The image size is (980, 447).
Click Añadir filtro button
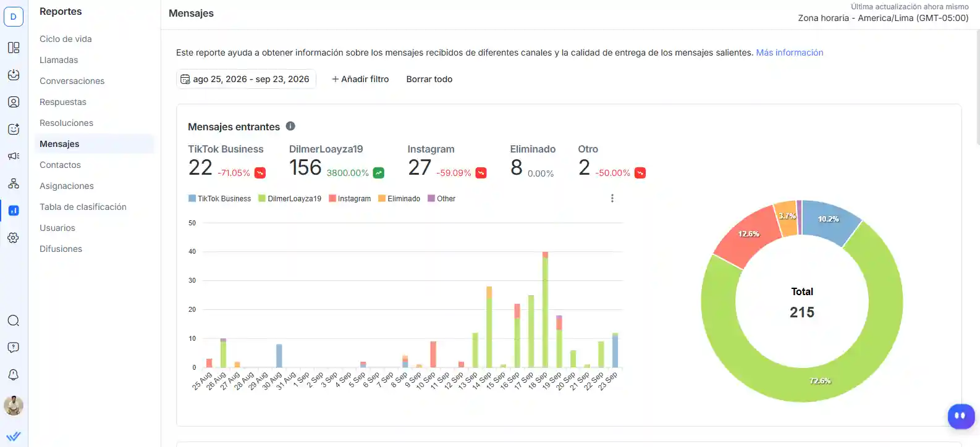coord(360,79)
